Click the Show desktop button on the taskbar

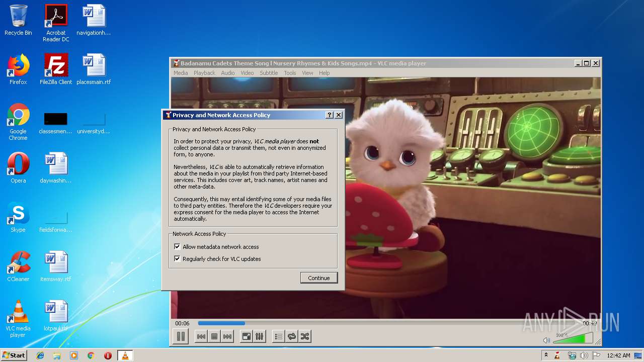639,355
